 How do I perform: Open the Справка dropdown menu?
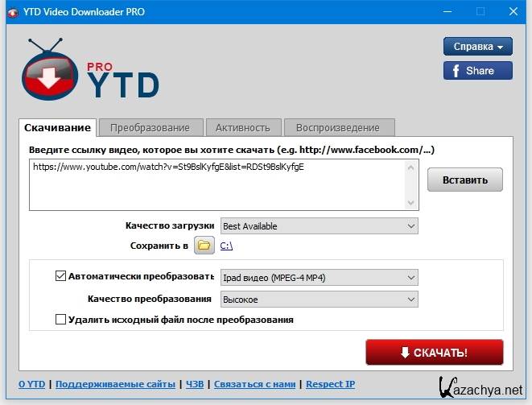point(477,46)
